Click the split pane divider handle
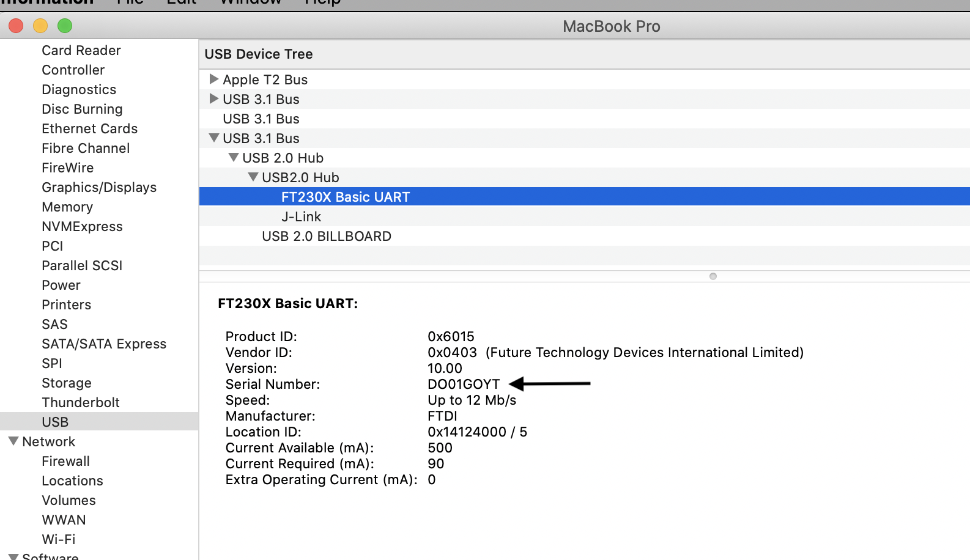The width and height of the screenshot is (970, 560). pyautogui.click(x=713, y=276)
